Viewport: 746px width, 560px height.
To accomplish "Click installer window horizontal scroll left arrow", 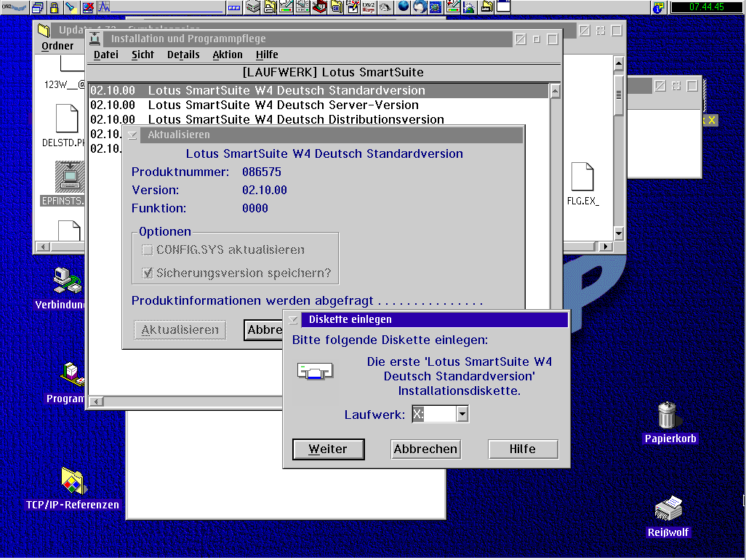I will pyautogui.click(x=97, y=401).
